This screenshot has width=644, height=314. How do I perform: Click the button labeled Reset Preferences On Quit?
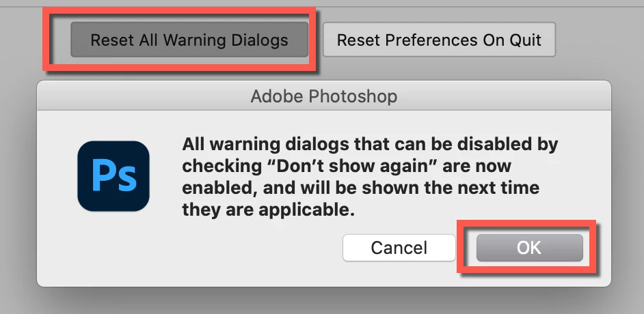tap(439, 40)
